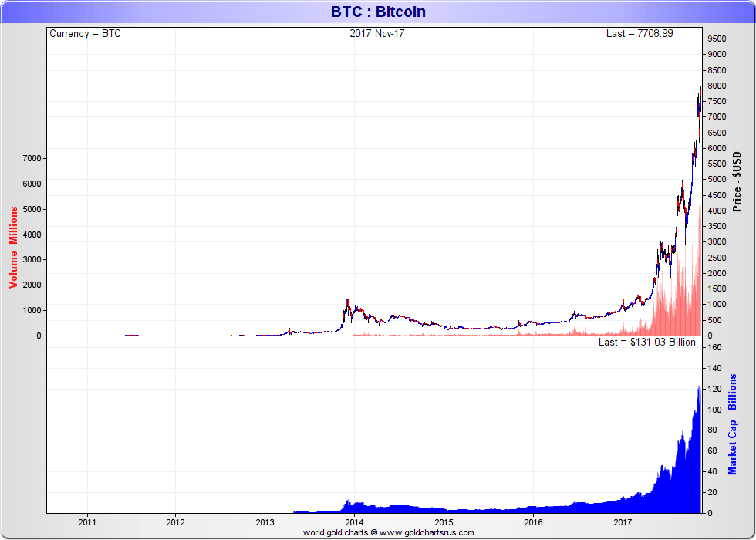Select the "Last = 7708.99" price readout

coord(640,34)
